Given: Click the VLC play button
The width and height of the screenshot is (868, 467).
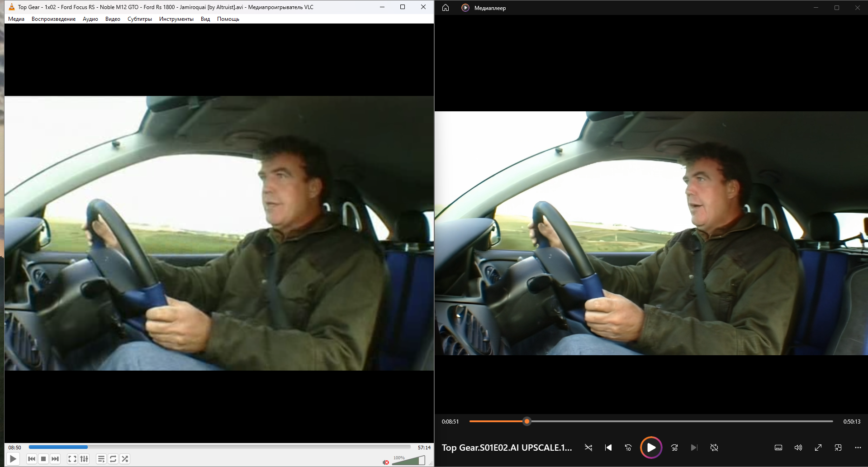Looking at the screenshot, I should 13,459.
